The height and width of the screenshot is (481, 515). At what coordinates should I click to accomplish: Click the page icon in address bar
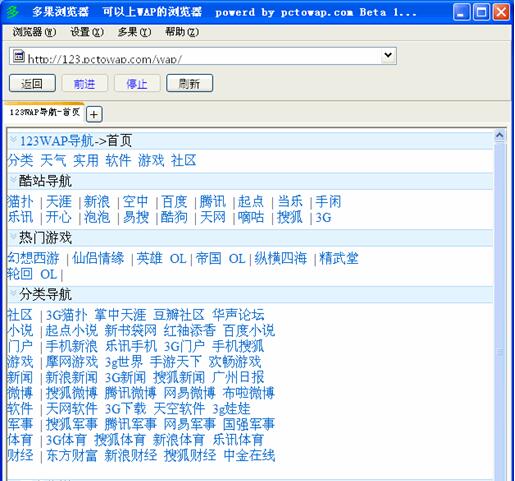pos(19,56)
